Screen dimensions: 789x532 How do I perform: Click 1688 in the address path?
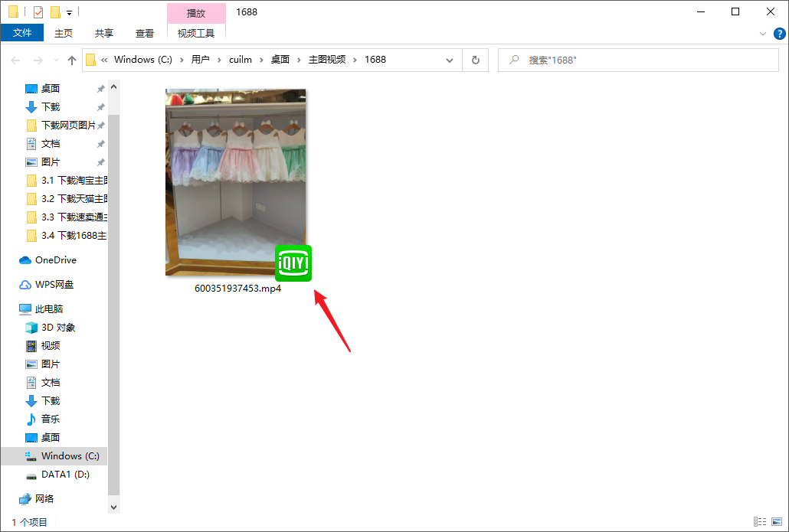click(x=375, y=60)
